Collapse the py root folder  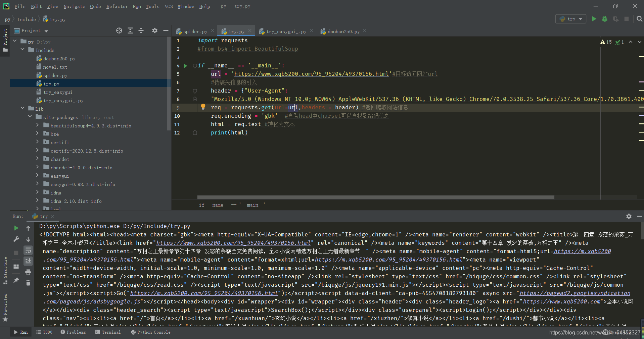tap(15, 41)
